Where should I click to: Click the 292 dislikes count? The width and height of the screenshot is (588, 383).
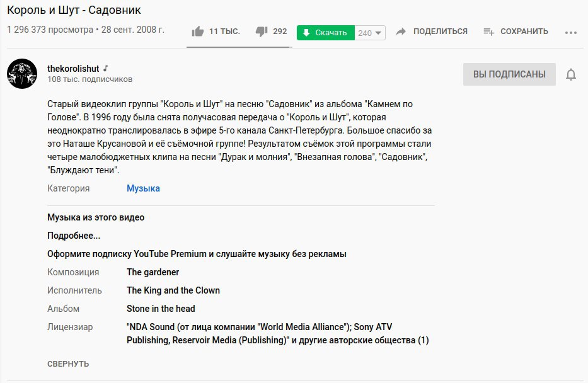[x=280, y=31]
